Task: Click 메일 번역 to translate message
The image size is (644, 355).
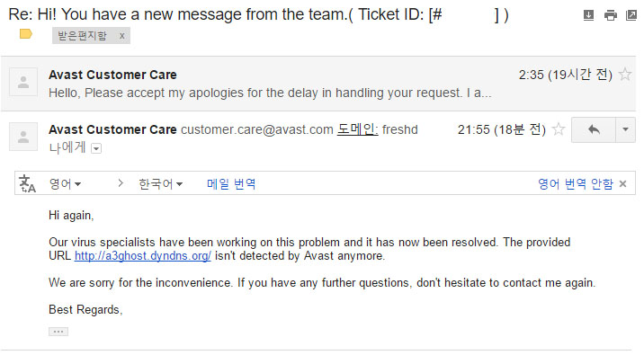Action: coord(231,183)
